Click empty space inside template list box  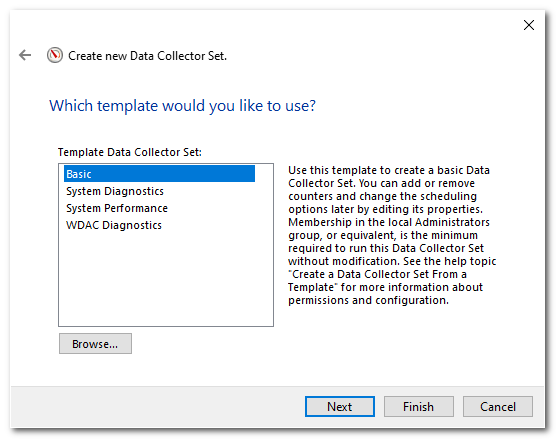pos(166,280)
